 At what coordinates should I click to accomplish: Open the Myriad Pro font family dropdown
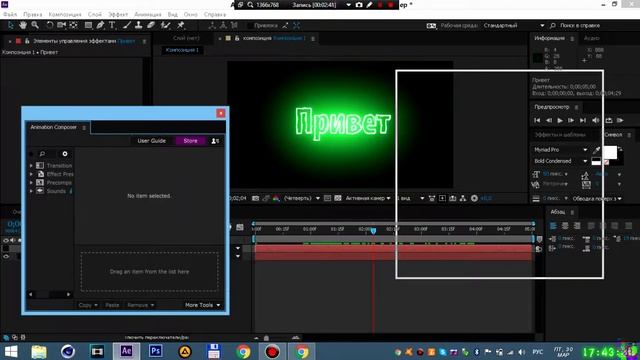point(560,150)
